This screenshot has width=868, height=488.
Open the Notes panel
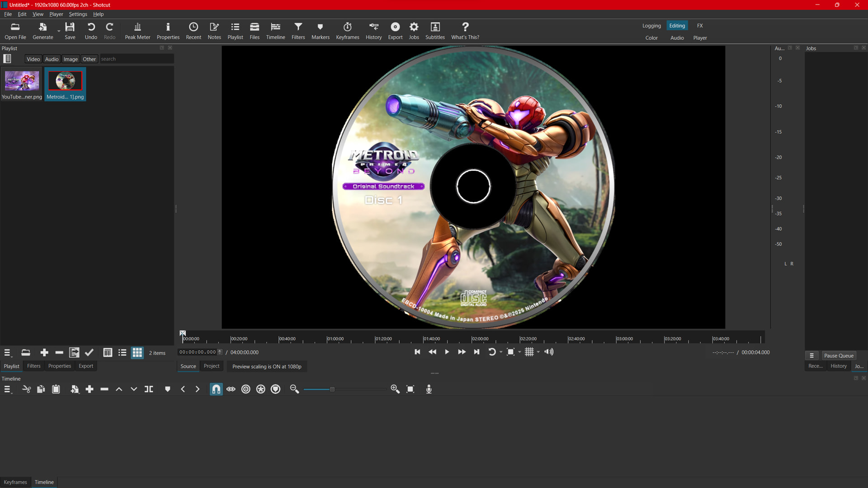click(214, 31)
